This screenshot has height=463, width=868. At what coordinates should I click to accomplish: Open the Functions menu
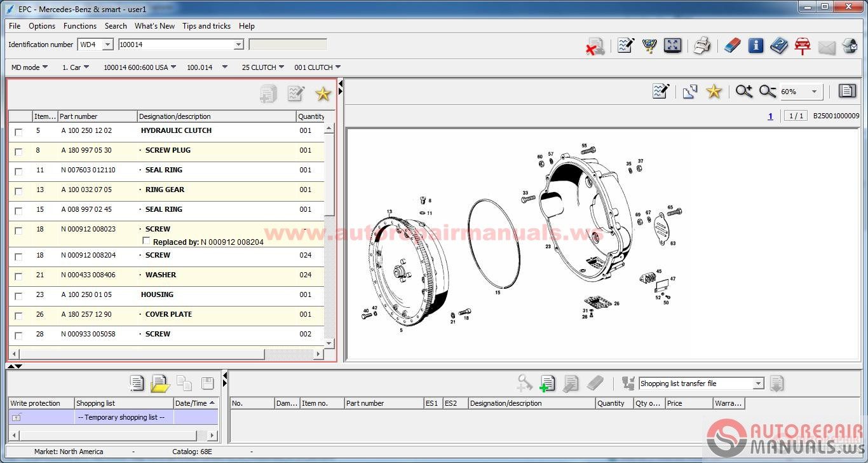(80, 26)
